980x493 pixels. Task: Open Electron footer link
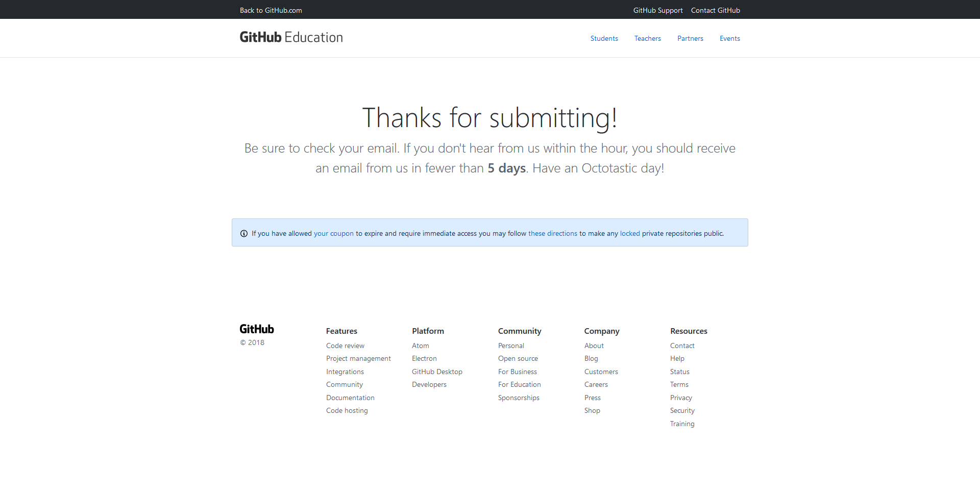[424, 358]
